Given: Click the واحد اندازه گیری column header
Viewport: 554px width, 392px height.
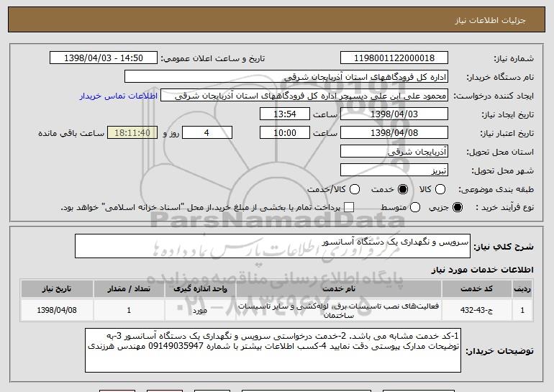Looking at the screenshot, I should point(200,289).
